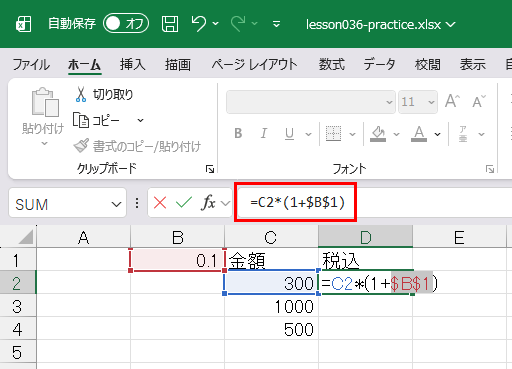Click the Excel app icon in title bar
The image size is (512, 369).
24,24
